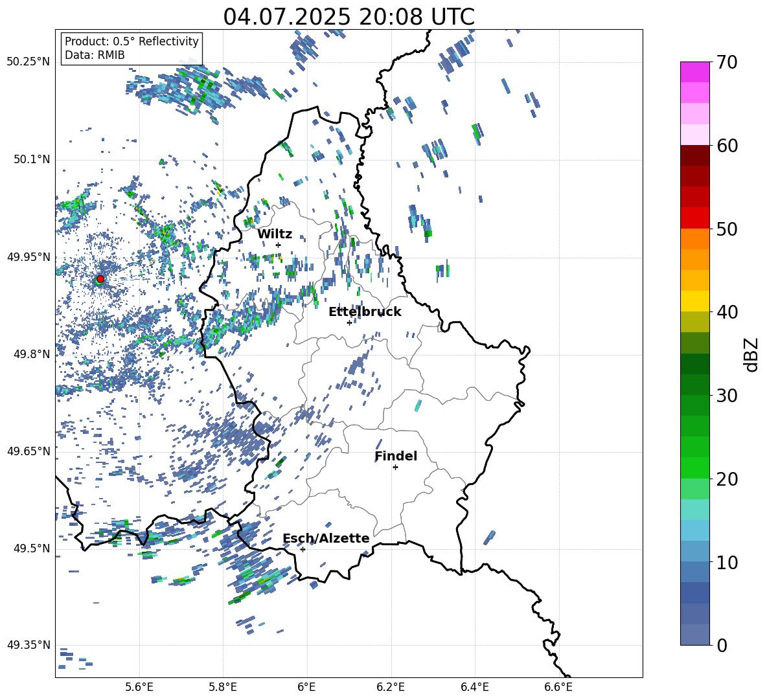Click the 49.65°N latitude label

click(x=29, y=451)
